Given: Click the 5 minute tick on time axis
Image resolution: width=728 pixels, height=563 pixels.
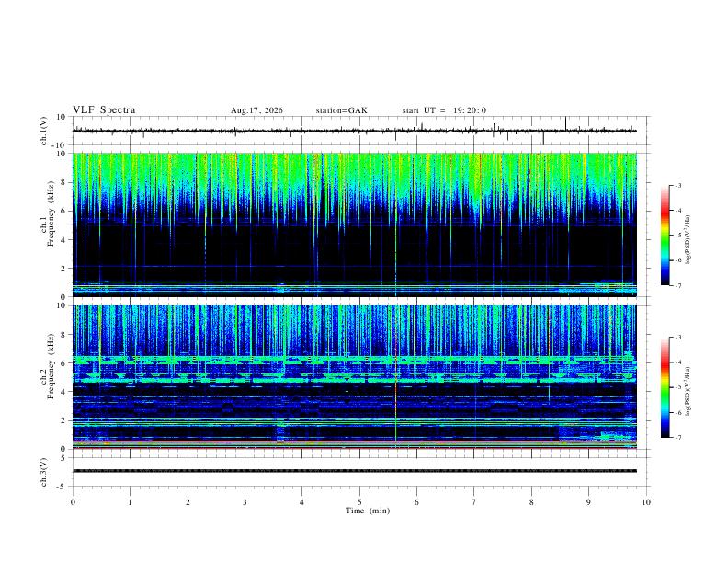Looking at the screenshot, I should (359, 502).
